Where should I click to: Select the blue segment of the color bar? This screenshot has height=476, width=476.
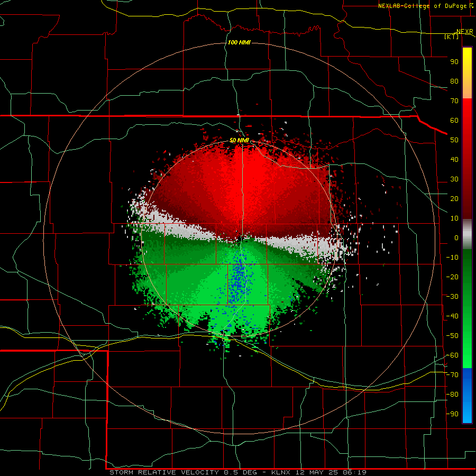pyautogui.click(x=467, y=396)
